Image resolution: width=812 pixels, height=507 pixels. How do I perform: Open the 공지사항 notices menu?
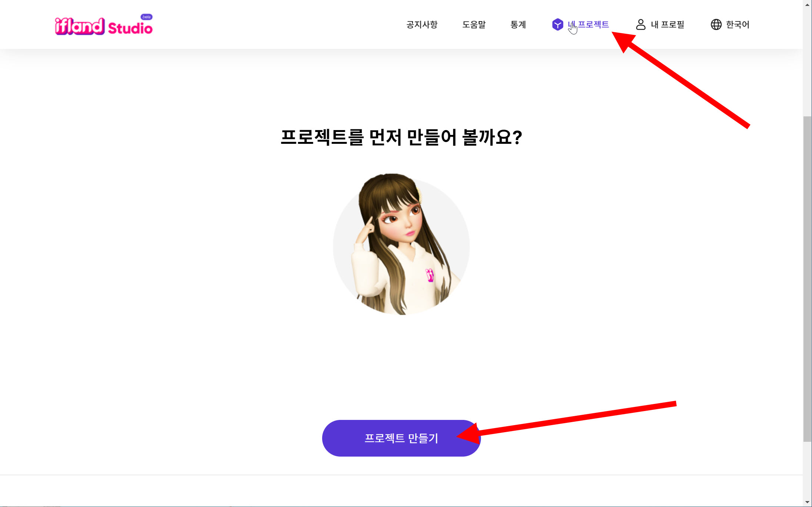(x=422, y=24)
